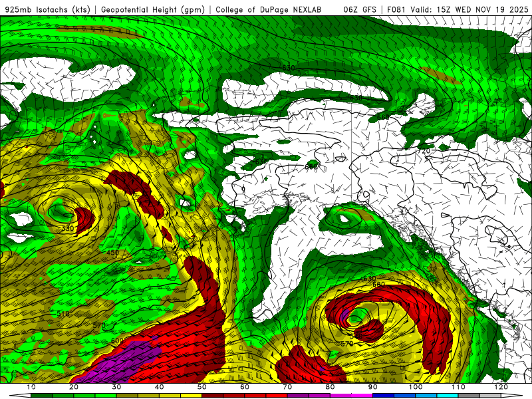Click the color scale label '50'
This screenshot has height=399, width=532.
pos(202,387)
